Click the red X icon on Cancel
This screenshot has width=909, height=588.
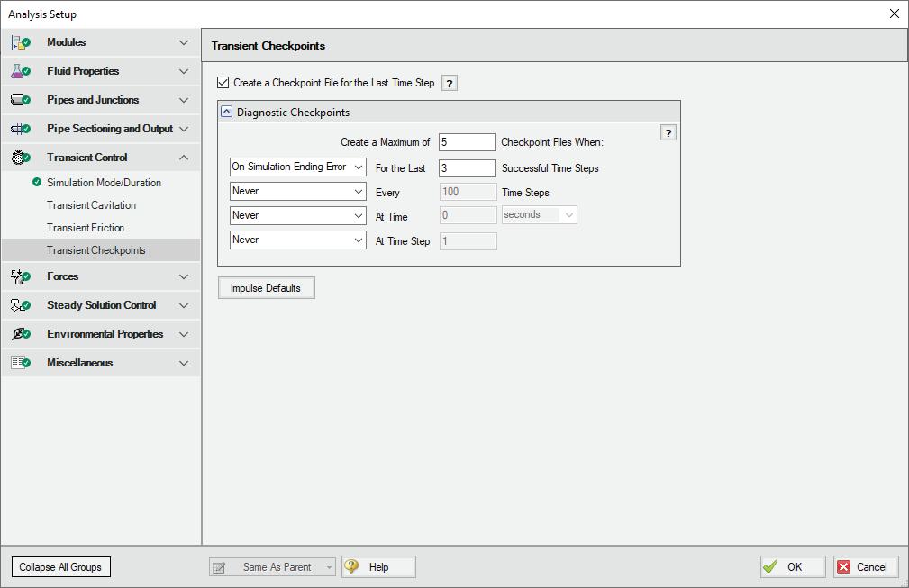[x=844, y=567]
